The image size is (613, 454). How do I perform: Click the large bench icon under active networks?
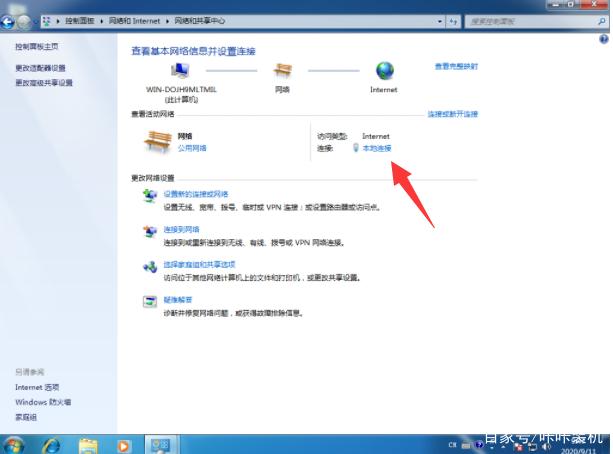click(x=158, y=142)
